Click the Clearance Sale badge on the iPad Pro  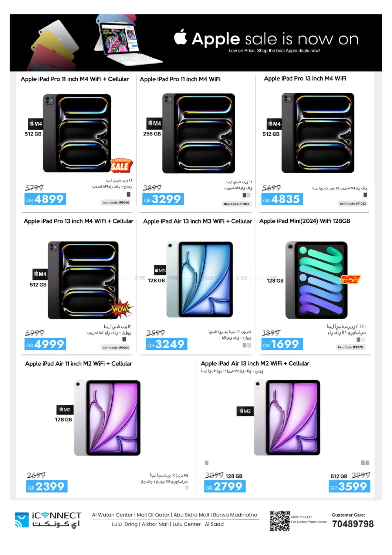(122, 165)
